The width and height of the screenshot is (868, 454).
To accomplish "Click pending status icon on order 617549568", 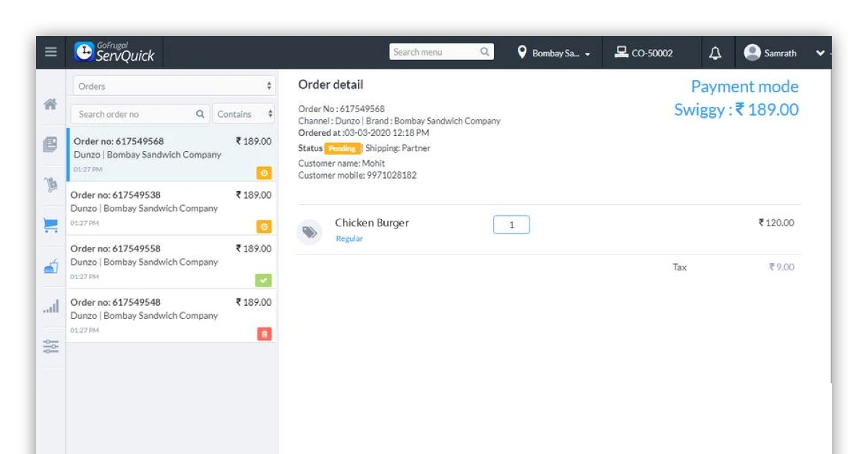I will pos(264,174).
